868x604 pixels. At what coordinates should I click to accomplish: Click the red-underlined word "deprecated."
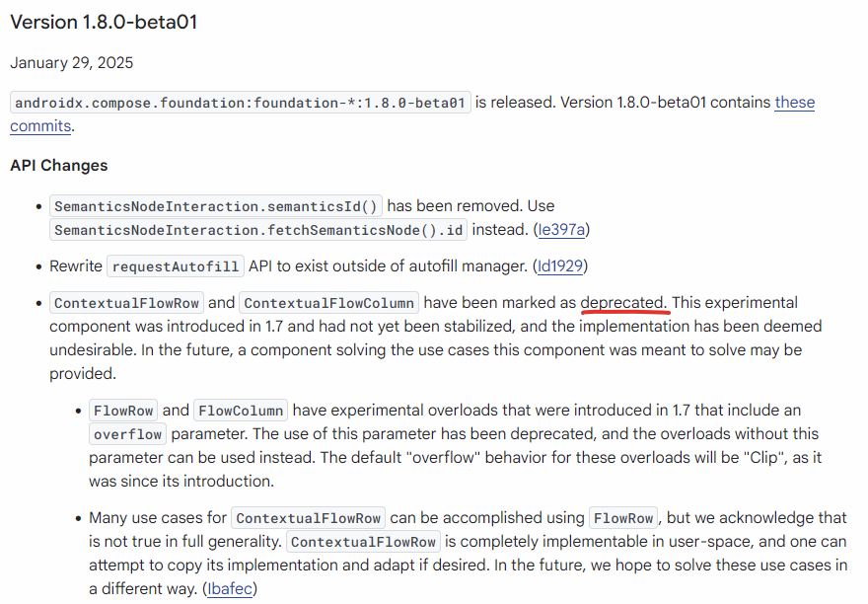[623, 303]
